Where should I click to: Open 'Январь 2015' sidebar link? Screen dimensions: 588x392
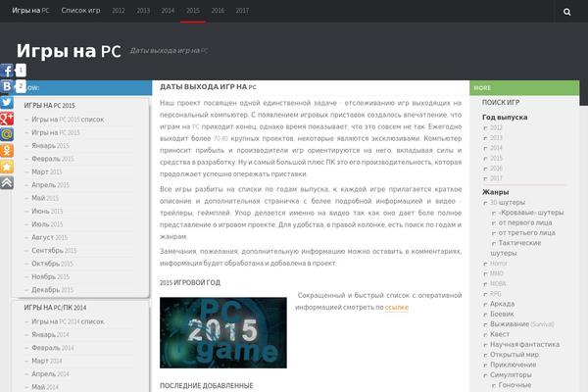click(x=50, y=146)
